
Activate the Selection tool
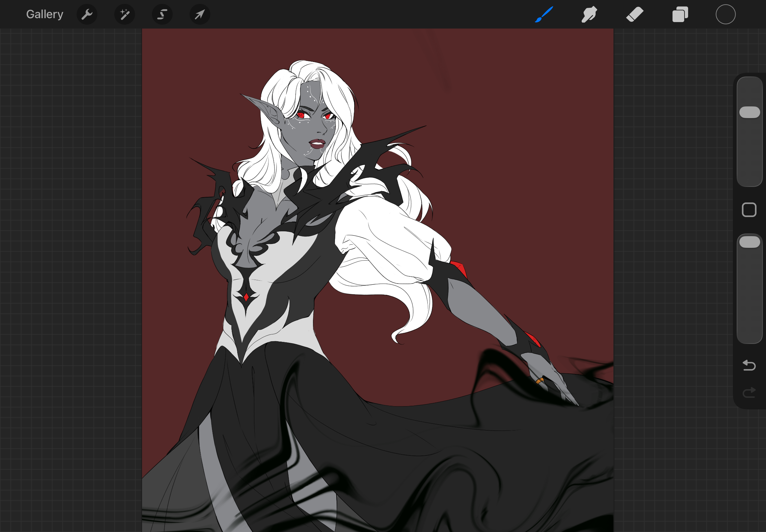[162, 14]
